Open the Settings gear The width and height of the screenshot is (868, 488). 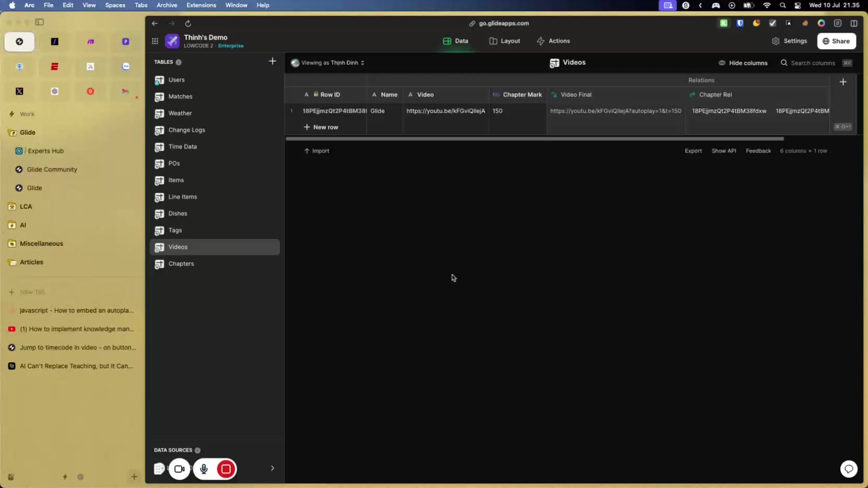(x=789, y=41)
